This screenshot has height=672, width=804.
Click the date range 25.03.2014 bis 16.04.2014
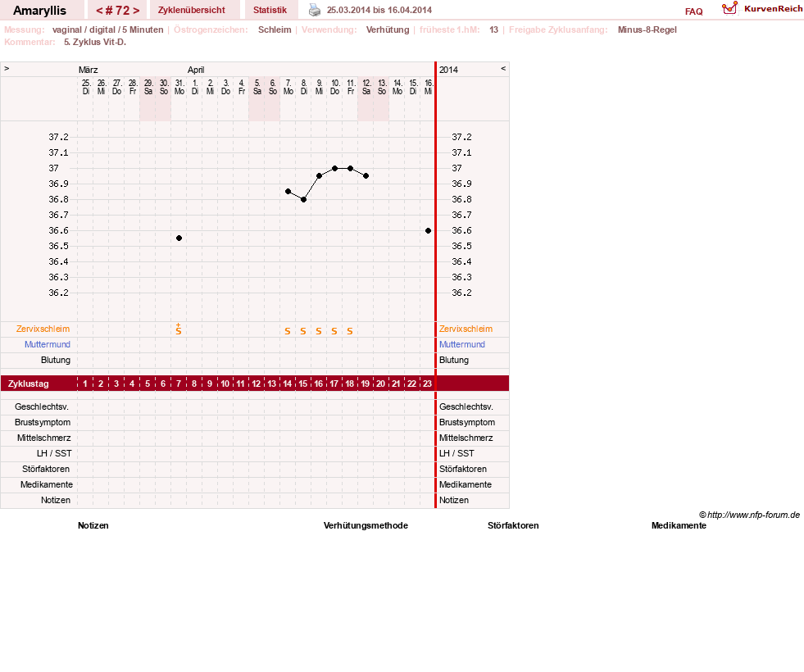pos(379,10)
